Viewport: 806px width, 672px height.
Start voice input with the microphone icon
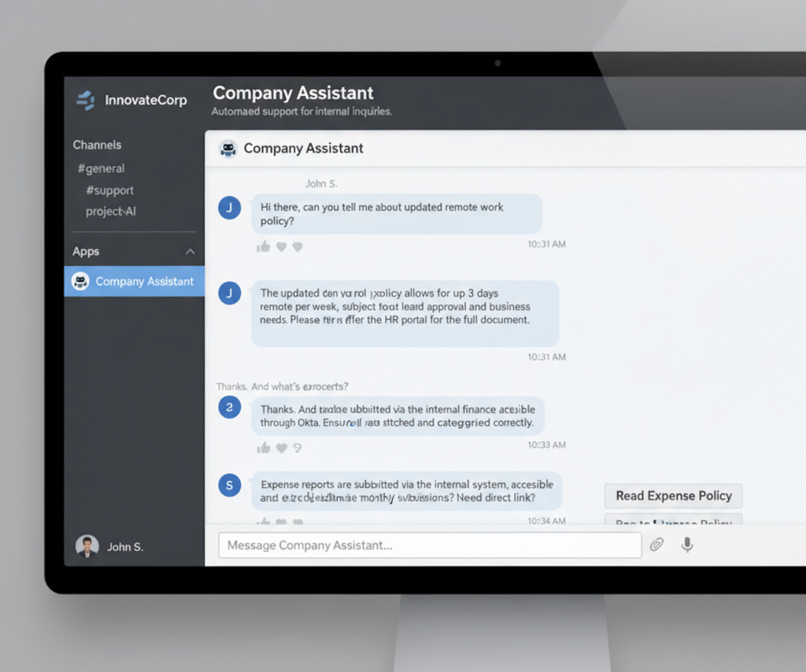coord(687,545)
